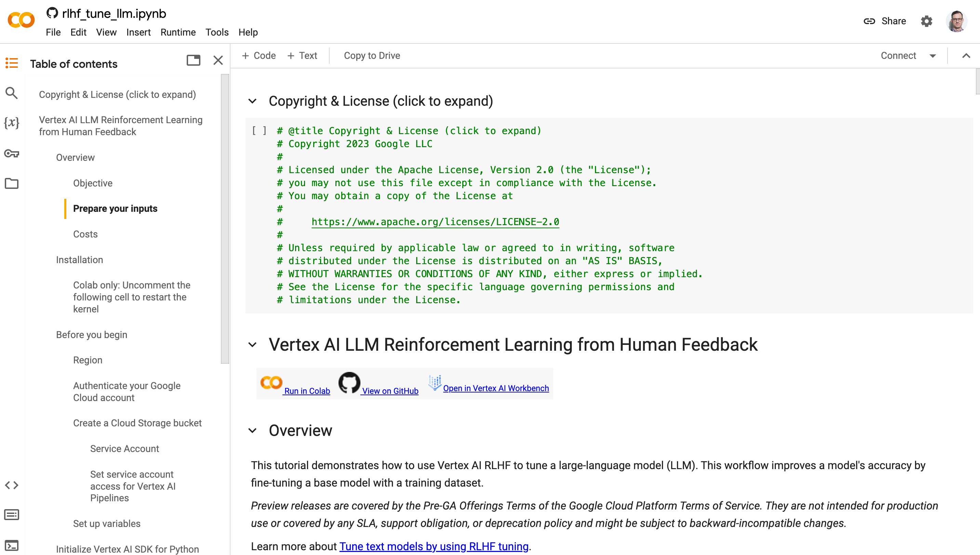Open the File menu
The image size is (980, 555).
[53, 33]
